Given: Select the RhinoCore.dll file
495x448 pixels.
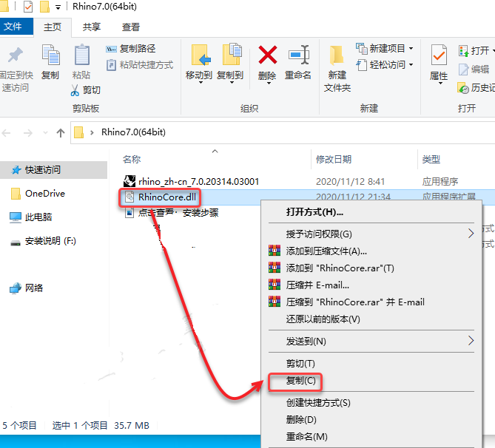Looking at the screenshot, I should [167, 197].
